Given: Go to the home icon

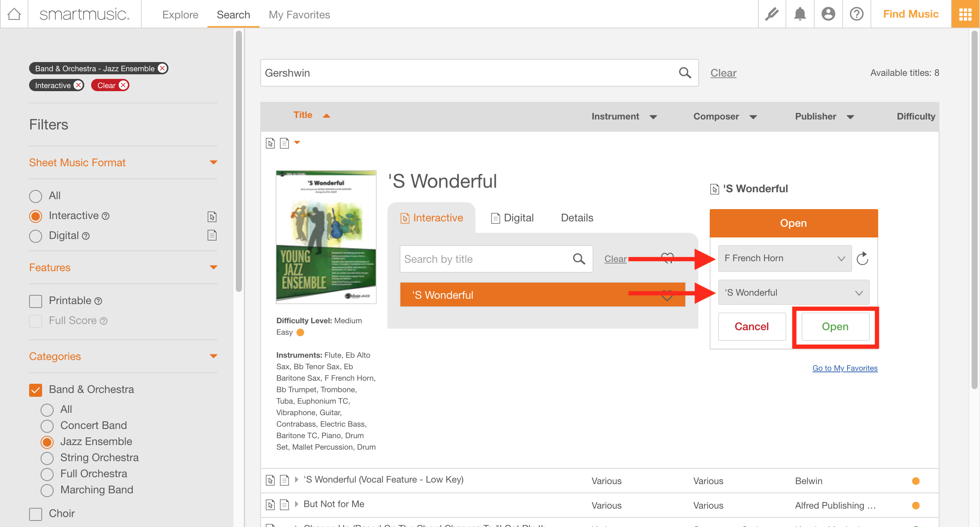Looking at the screenshot, I should (14, 14).
